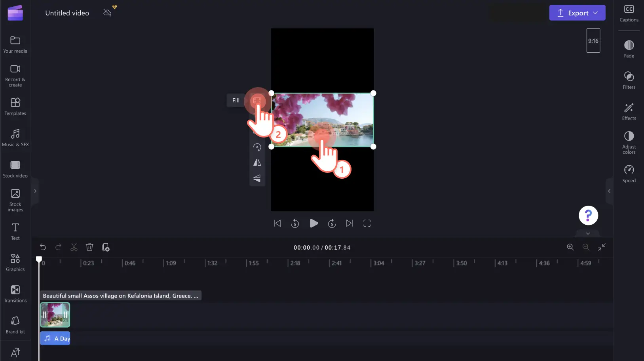
Task: Open the Captions panel
Action: click(x=629, y=13)
